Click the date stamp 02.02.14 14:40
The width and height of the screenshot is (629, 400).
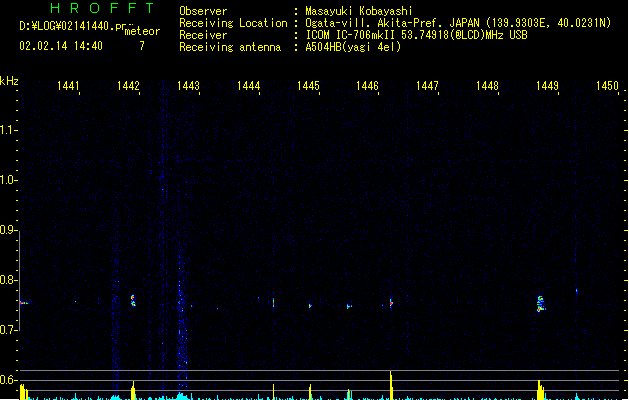click(x=61, y=46)
